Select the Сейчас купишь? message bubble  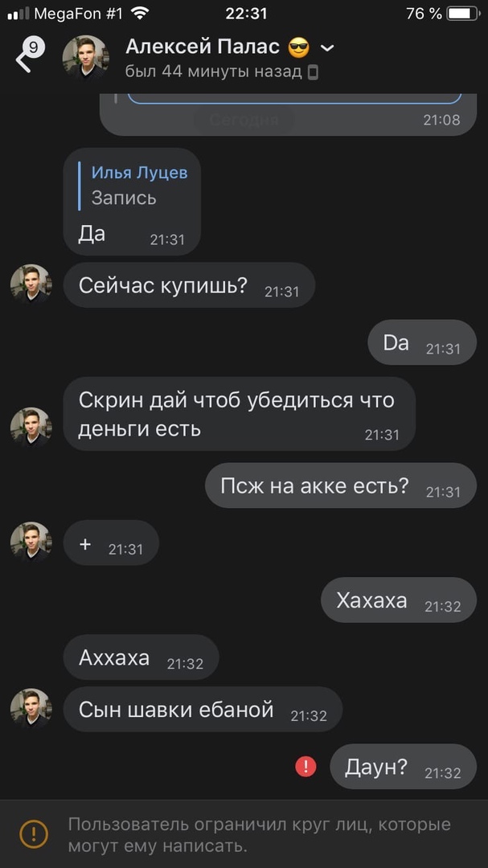189,285
